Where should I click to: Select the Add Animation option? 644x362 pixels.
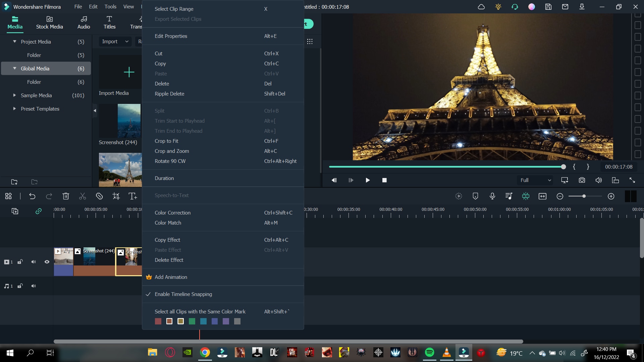171,277
